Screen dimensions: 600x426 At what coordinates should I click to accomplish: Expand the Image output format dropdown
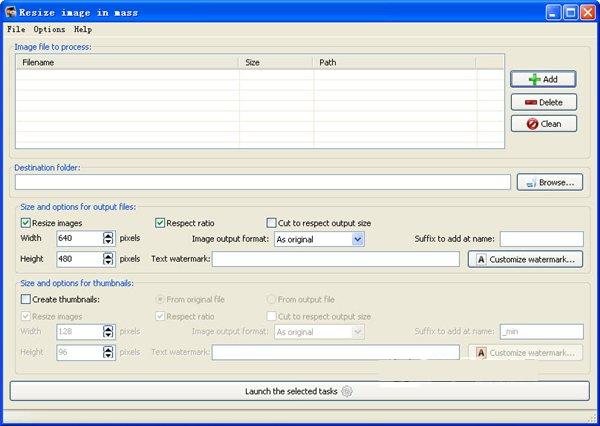358,240
